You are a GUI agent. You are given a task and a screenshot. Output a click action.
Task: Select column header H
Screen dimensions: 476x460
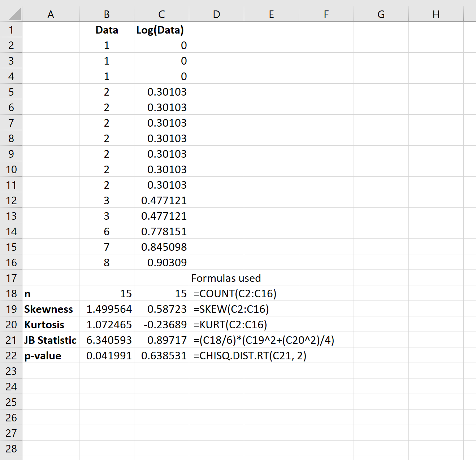(436, 14)
